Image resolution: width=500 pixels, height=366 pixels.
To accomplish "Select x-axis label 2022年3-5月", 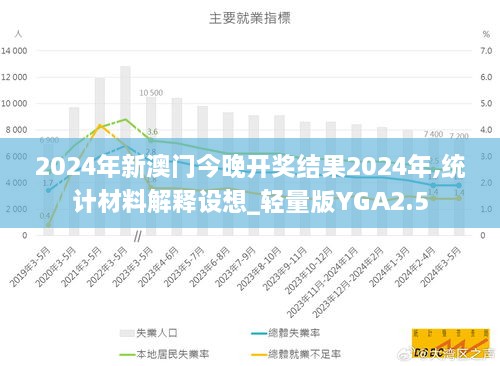I will [x=107, y=267].
